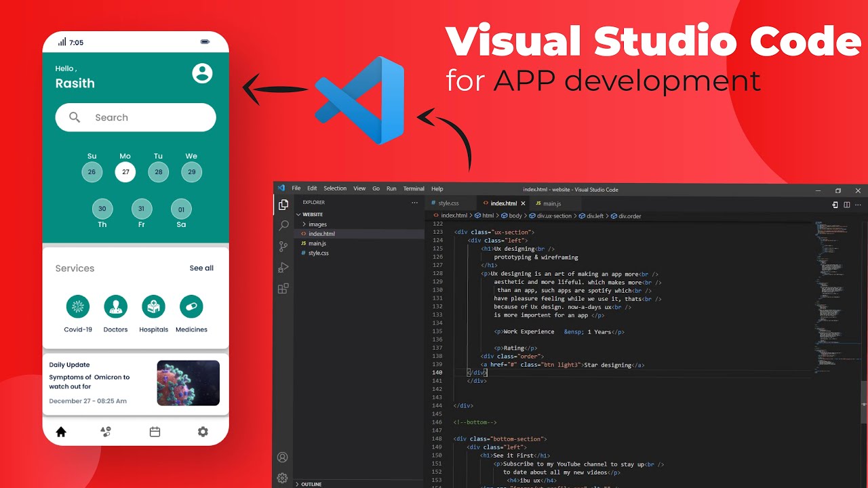Open the Help menu
Viewport: 868px width, 488px height.
click(x=437, y=188)
